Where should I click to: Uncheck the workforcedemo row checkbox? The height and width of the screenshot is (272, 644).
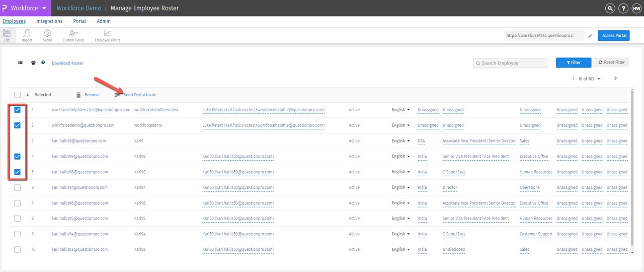pyautogui.click(x=18, y=125)
